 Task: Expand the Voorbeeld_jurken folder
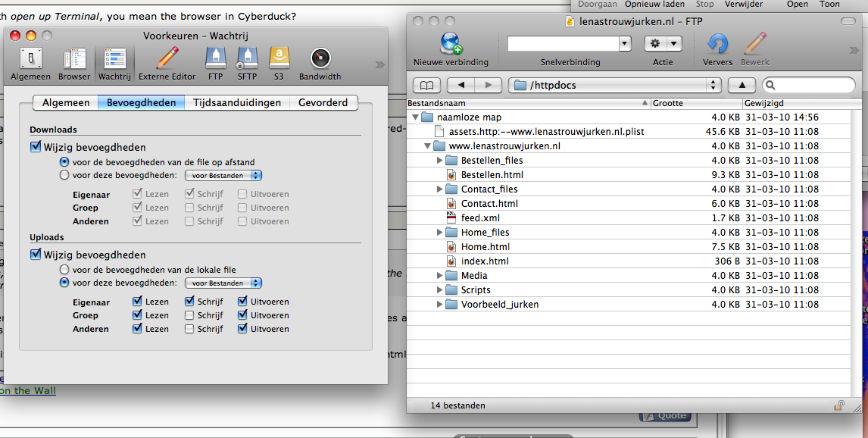coord(439,304)
